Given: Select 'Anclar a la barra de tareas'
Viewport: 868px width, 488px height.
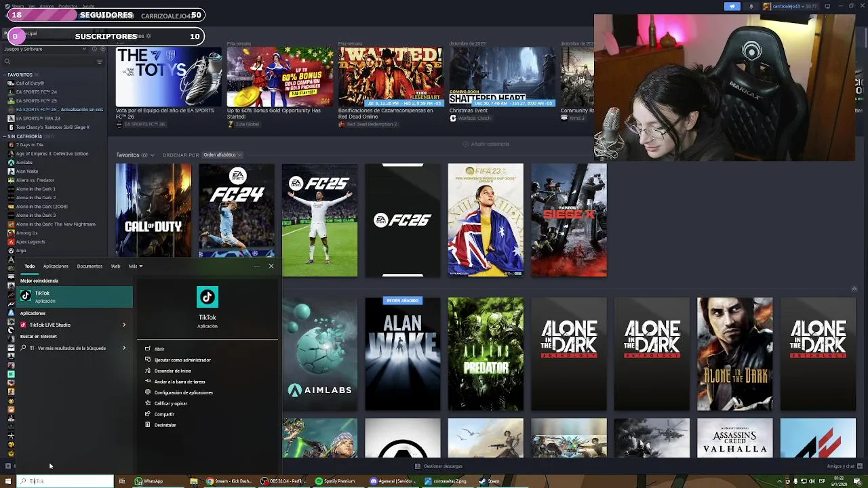Looking at the screenshot, I should pyautogui.click(x=179, y=382).
